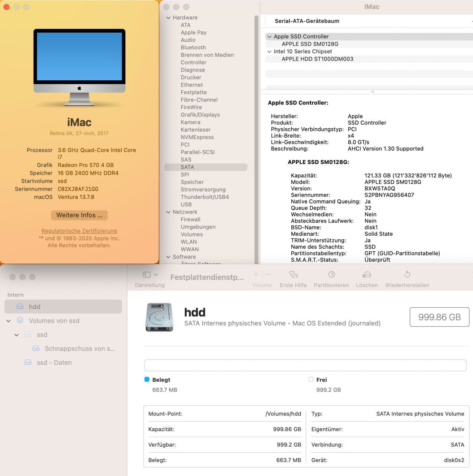
Task: Select Speicher in hardware list
Action: click(x=192, y=182)
